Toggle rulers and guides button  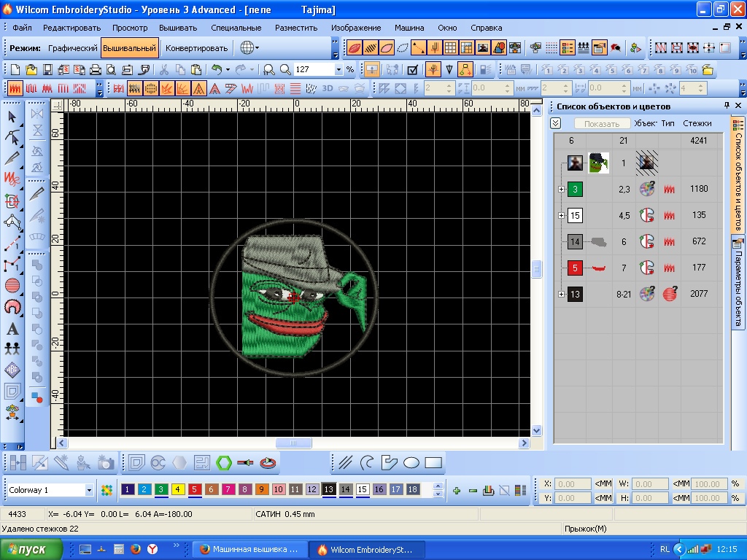[466, 47]
